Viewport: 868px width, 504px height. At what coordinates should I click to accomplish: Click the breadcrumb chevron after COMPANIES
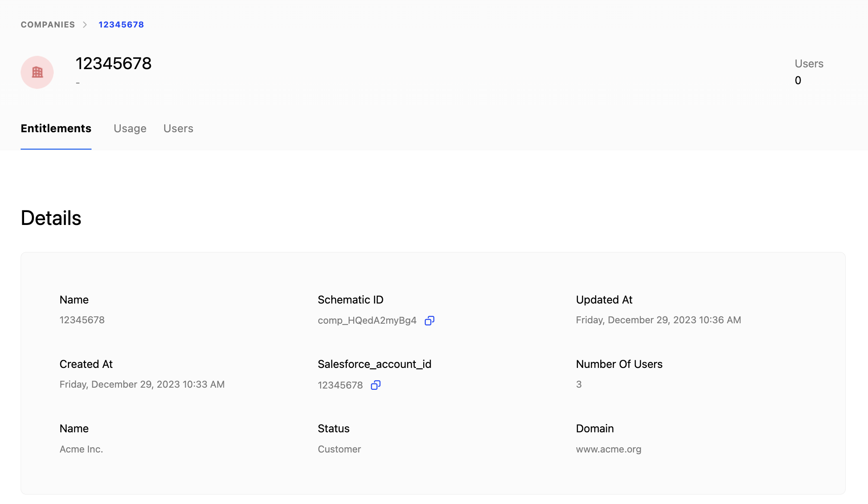[86, 24]
